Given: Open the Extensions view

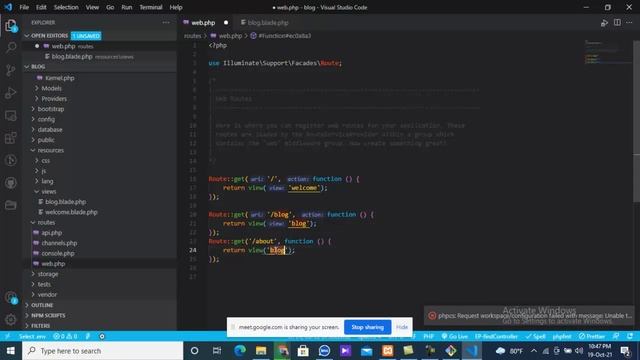Looking at the screenshot, I should click(11, 138).
